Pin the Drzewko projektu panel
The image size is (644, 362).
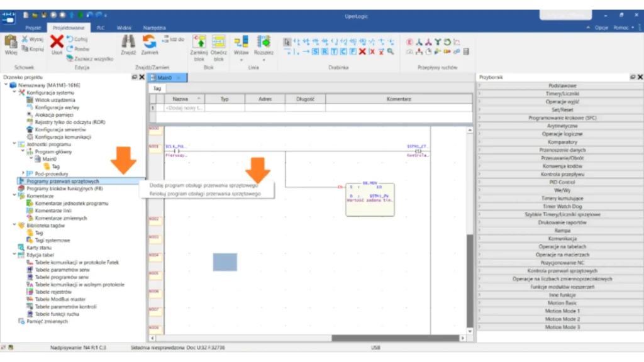pyautogui.click(x=135, y=77)
